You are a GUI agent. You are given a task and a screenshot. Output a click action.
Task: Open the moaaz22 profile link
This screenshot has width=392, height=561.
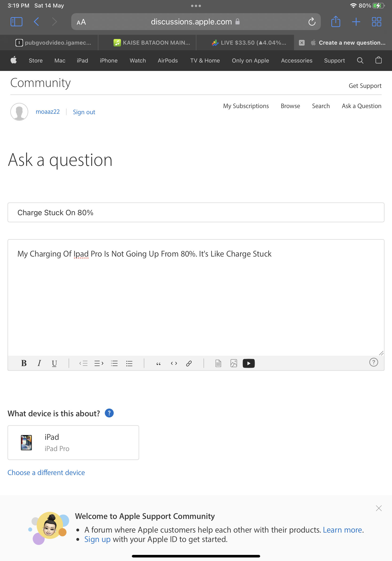(x=48, y=112)
